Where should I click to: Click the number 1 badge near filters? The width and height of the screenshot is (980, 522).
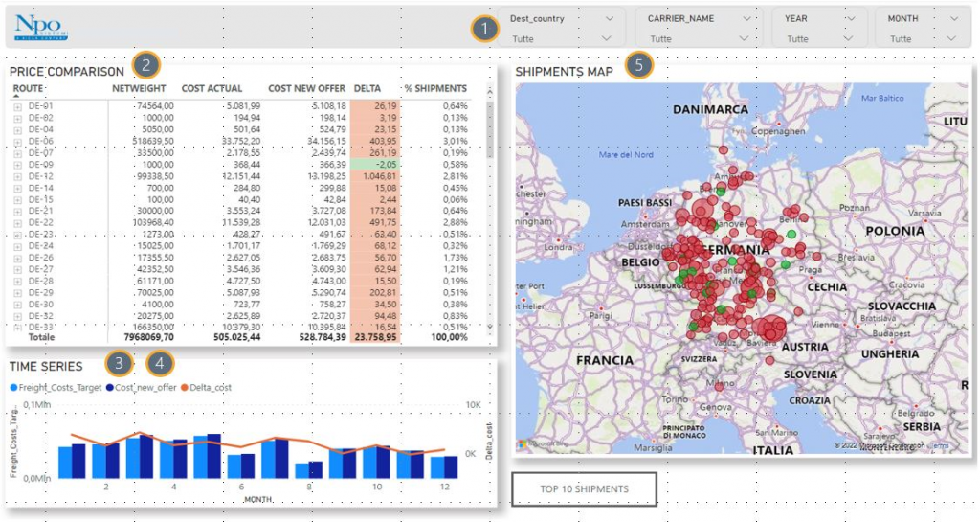tap(485, 29)
